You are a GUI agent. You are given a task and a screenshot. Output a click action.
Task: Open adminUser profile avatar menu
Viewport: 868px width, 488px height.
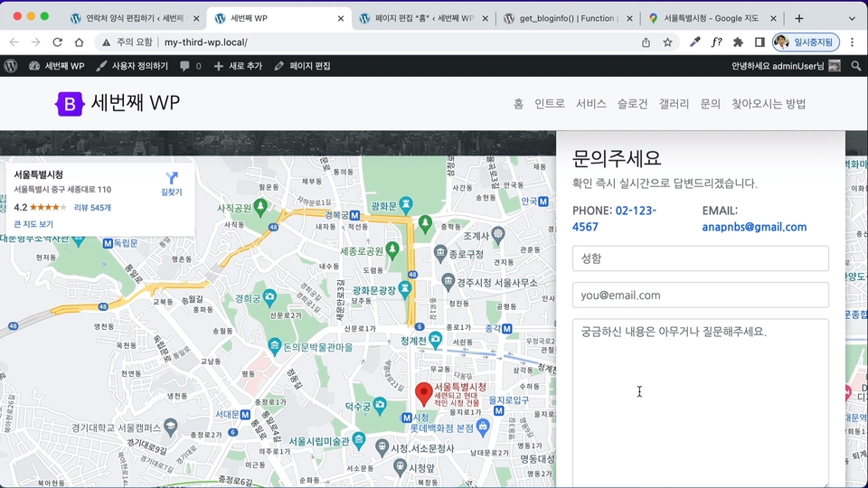click(x=835, y=66)
